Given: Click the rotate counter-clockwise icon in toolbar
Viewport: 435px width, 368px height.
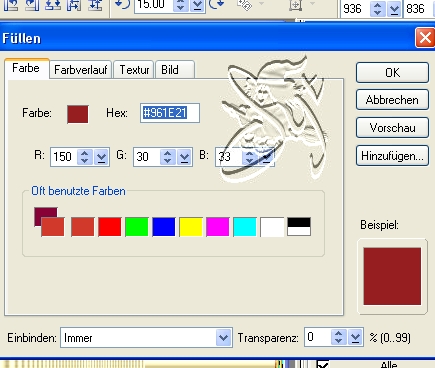Looking at the screenshot, I should point(122,5).
